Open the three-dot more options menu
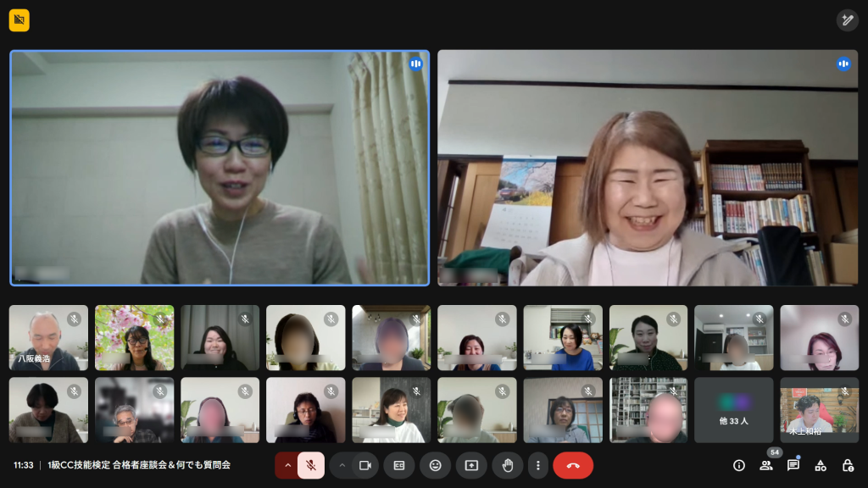The image size is (868, 488). (x=537, y=465)
